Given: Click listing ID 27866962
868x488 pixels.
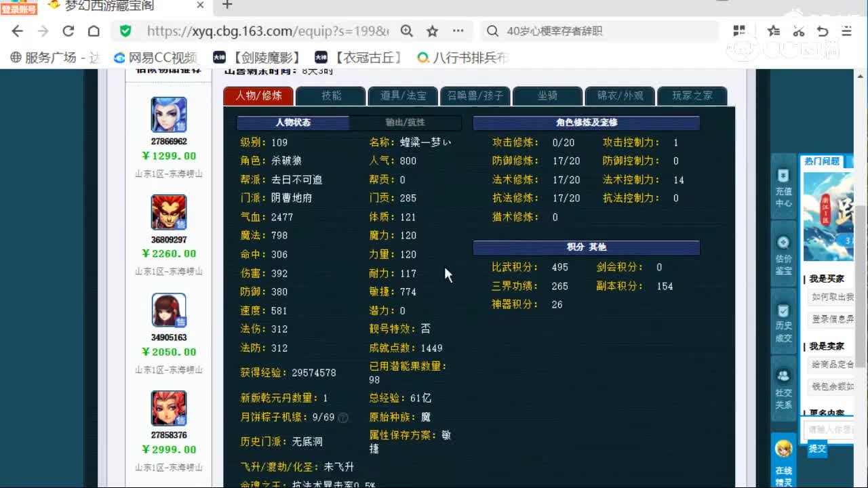Looking at the screenshot, I should [x=169, y=142].
